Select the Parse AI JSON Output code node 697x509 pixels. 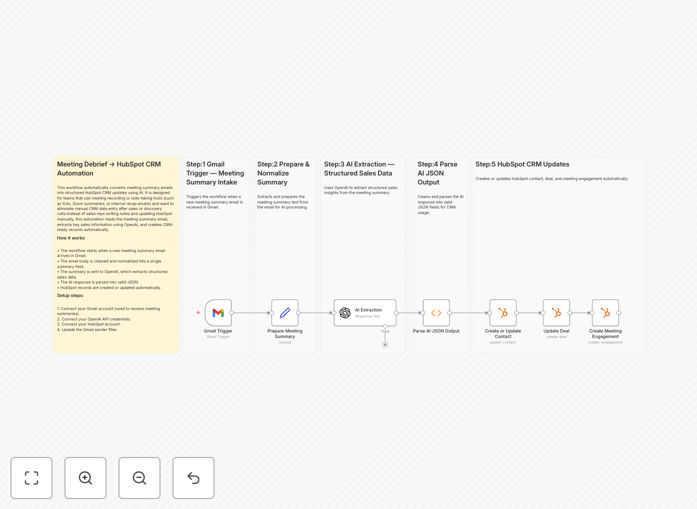click(x=436, y=313)
